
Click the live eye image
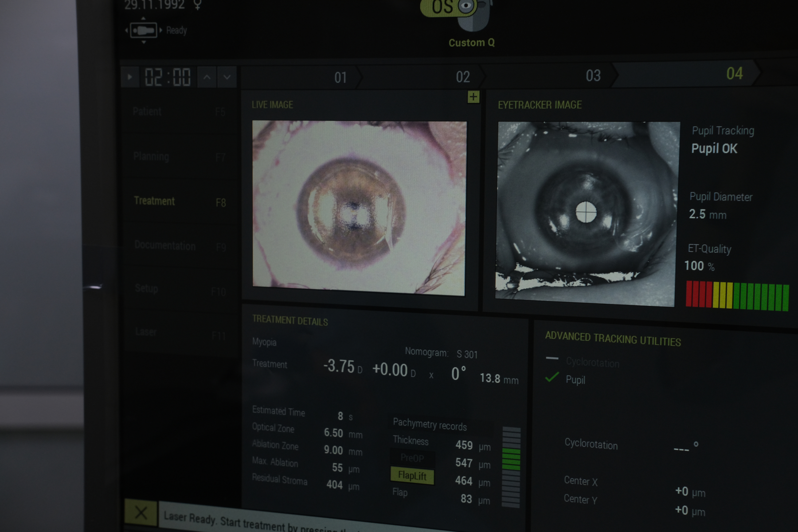point(359,207)
